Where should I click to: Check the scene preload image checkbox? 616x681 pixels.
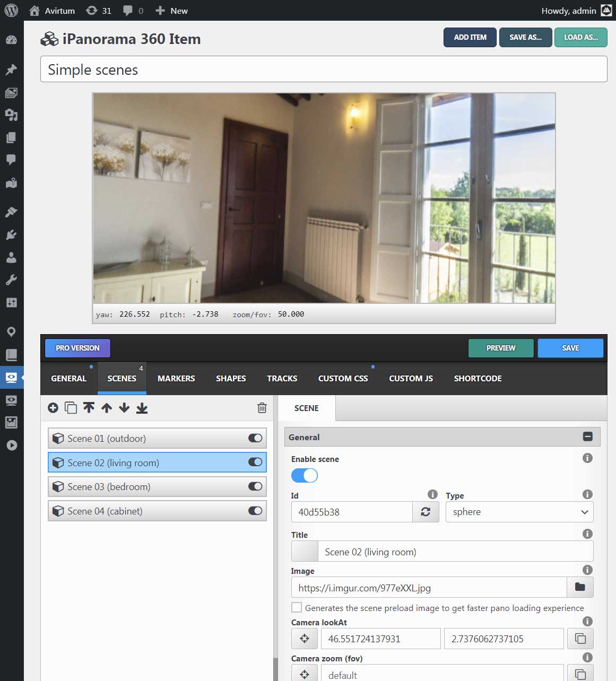tap(297, 607)
